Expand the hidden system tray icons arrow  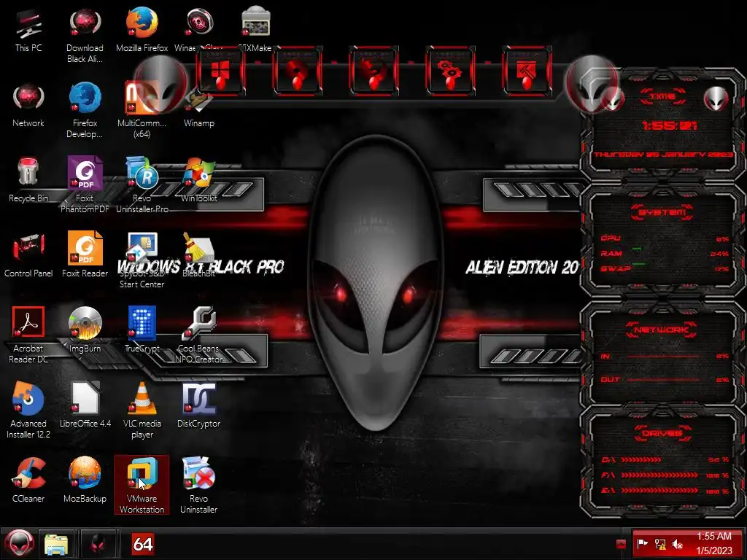[x=621, y=544]
